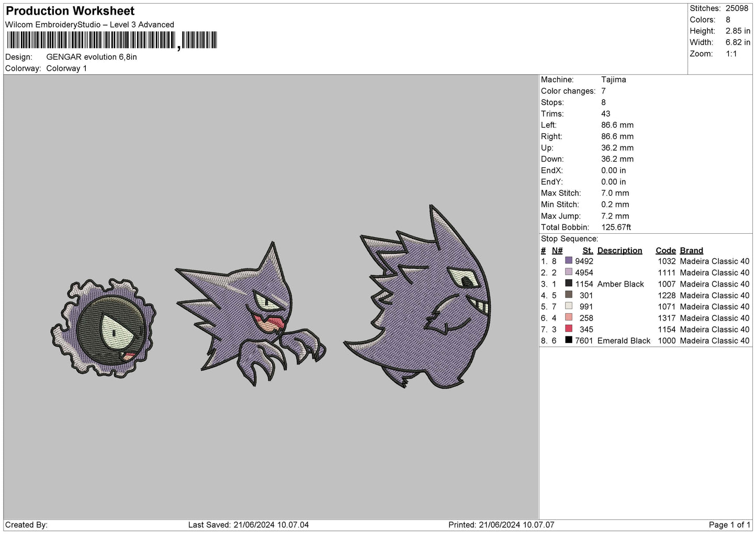The width and height of the screenshot is (756, 534).
Task: Click the stitch count '25098'
Action: (x=737, y=8)
